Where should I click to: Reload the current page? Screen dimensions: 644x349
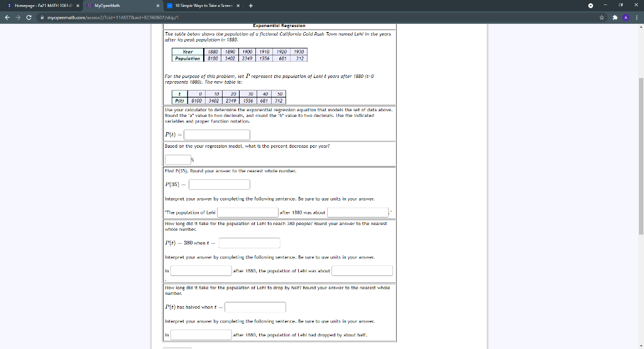pos(29,17)
